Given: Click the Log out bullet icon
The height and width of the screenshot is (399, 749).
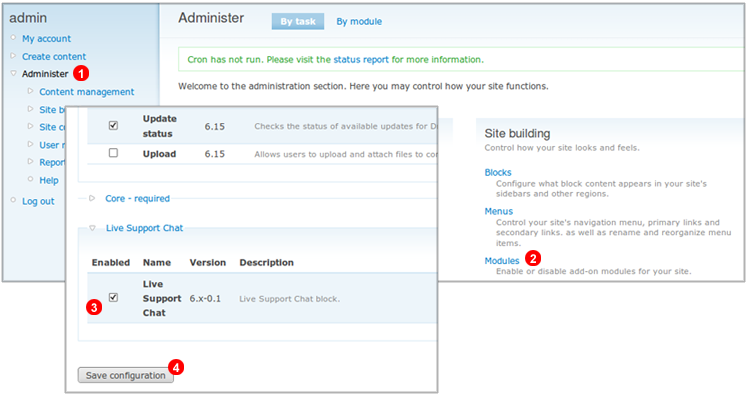Looking at the screenshot, I should tap(13, 200).
